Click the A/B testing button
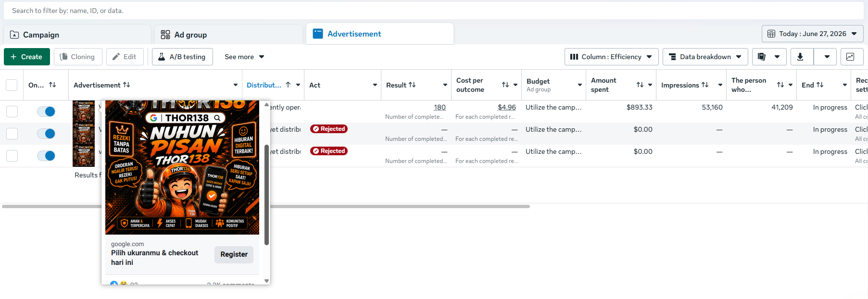This screenshot has height=299, width=868. 182,57
